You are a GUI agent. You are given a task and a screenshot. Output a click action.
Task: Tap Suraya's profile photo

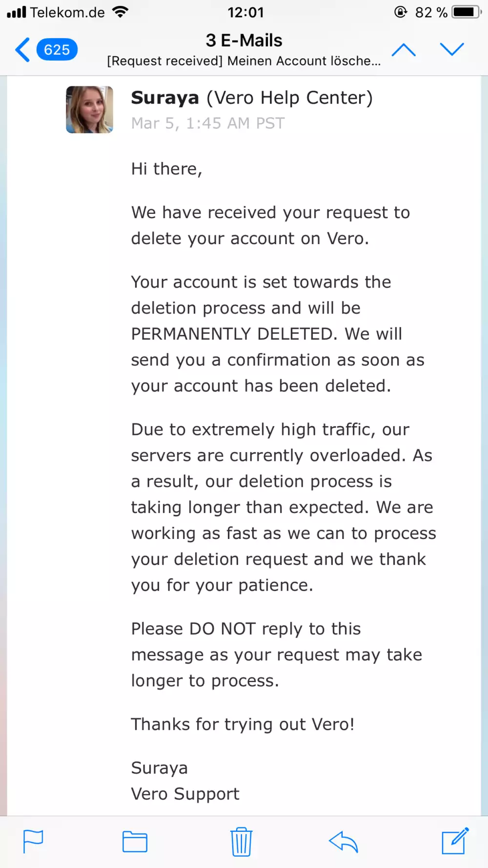(x=90, y=110)
